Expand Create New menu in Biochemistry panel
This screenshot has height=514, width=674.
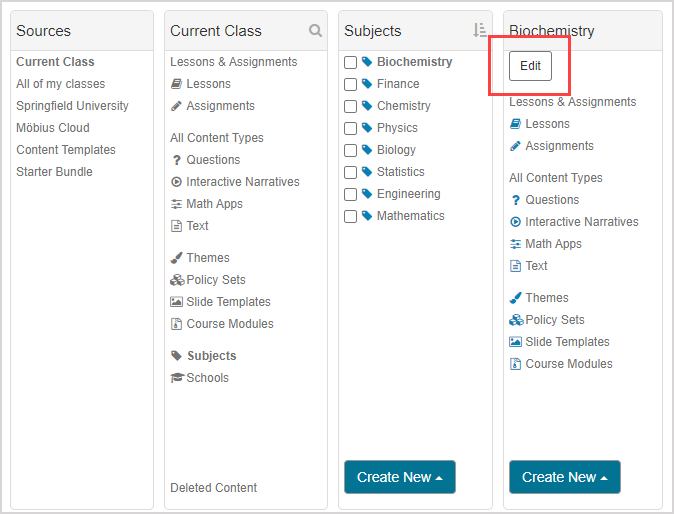(x=564, y=477)
